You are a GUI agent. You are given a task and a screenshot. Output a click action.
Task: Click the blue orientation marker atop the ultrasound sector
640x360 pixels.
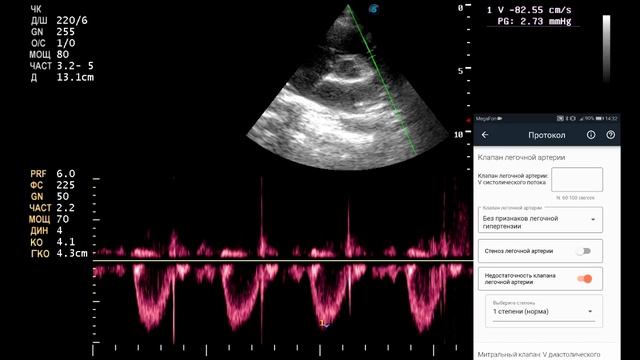click(x=373, y=9)
